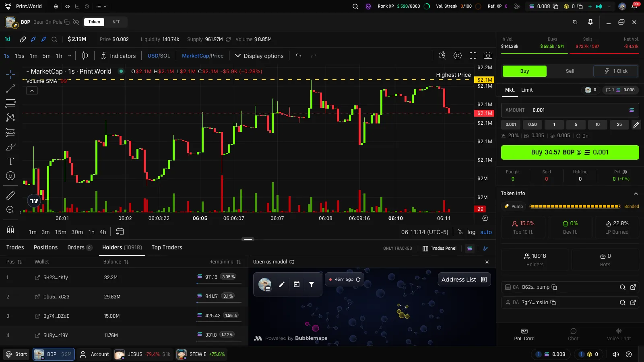Toggle the On protection option
This screenshot has width=644, height=362.
pyautogui.click(x=582, y=136)
